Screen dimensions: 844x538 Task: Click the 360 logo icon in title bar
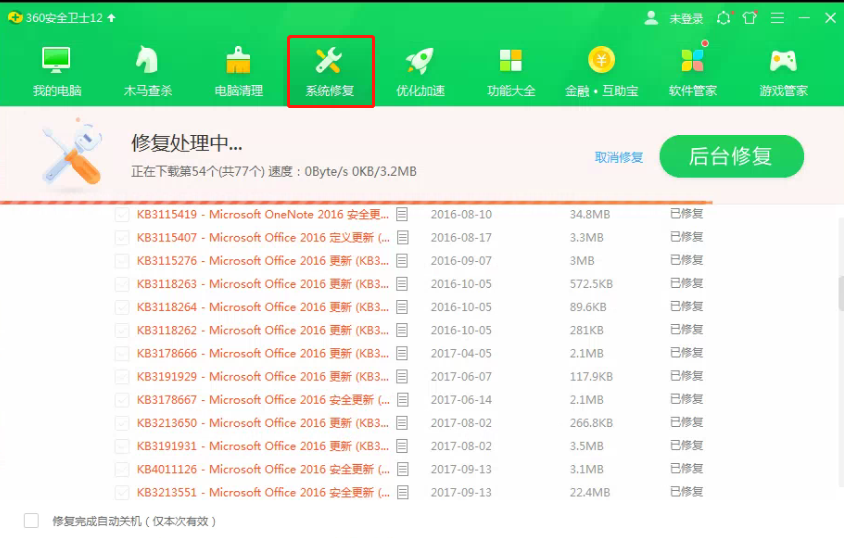15,18
